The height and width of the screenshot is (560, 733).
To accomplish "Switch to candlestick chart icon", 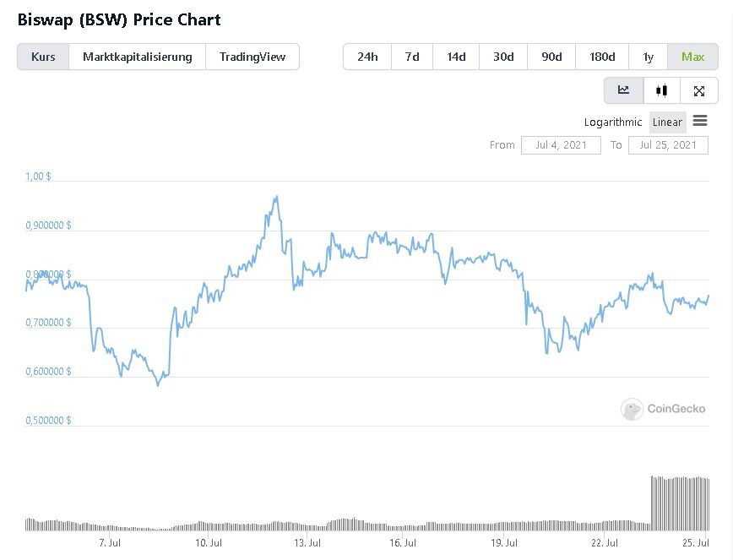I will click(661, 90).
